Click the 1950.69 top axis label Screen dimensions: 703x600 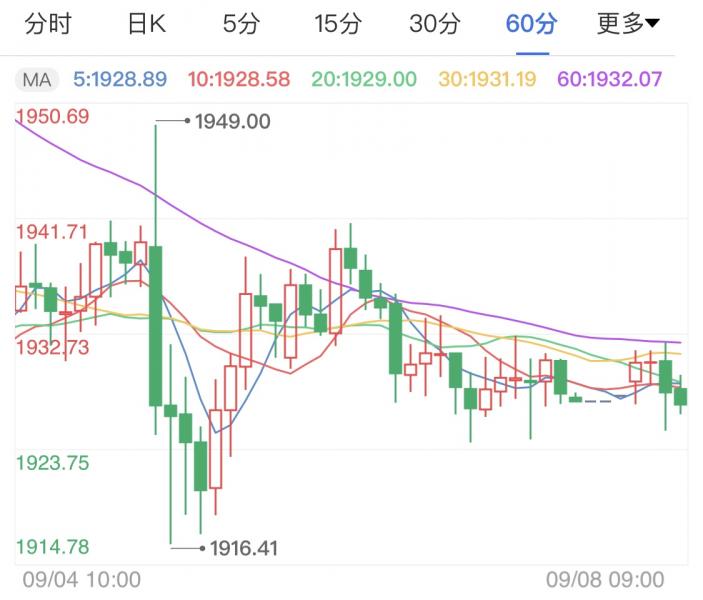53,117
